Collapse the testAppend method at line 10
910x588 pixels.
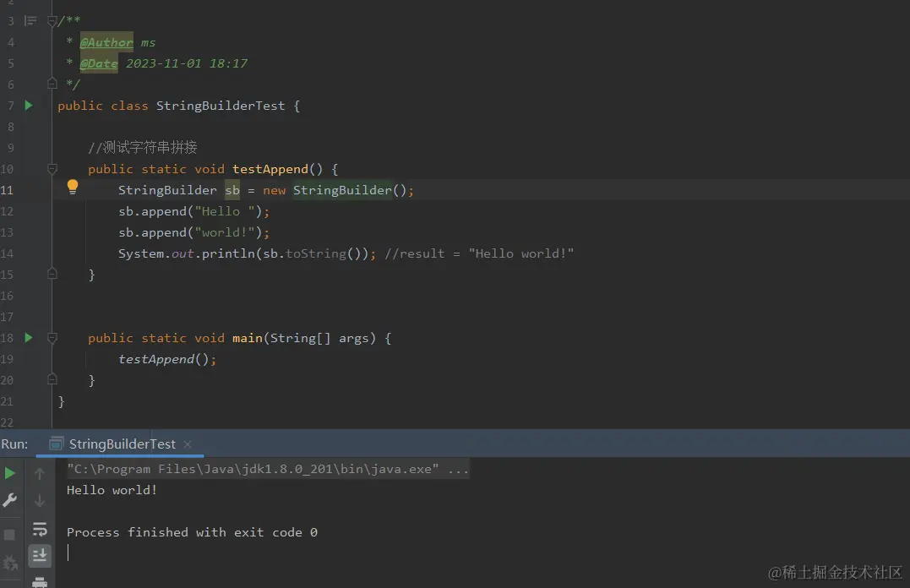point(52,169)
